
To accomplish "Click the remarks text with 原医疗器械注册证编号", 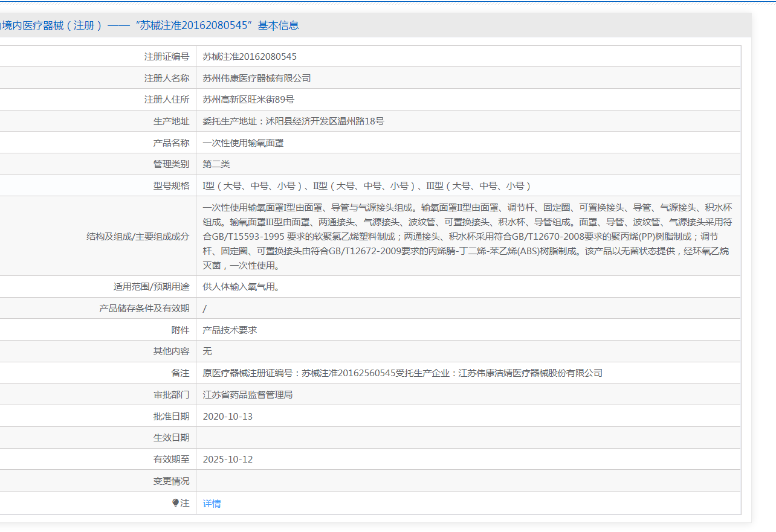I will click(x=403, y=373).
